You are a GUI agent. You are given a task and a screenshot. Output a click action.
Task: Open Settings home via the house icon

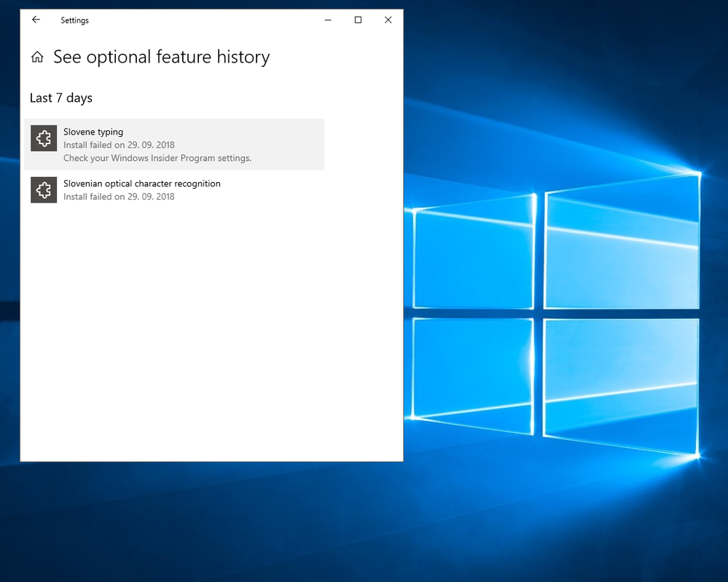click(x=37, y=57)
